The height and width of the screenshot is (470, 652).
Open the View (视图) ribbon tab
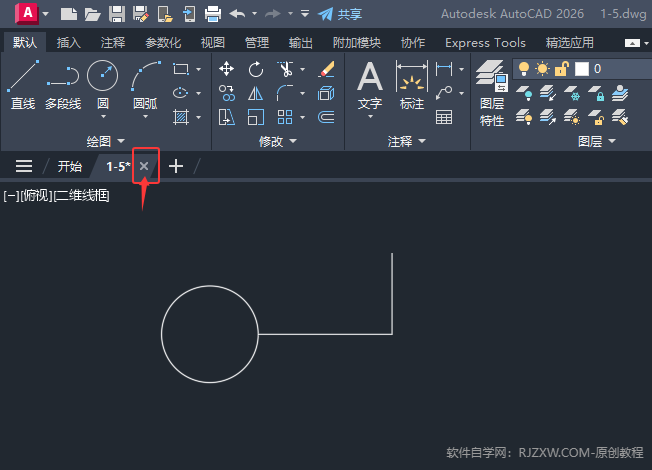pyautogui.click(x=212, y=42)
